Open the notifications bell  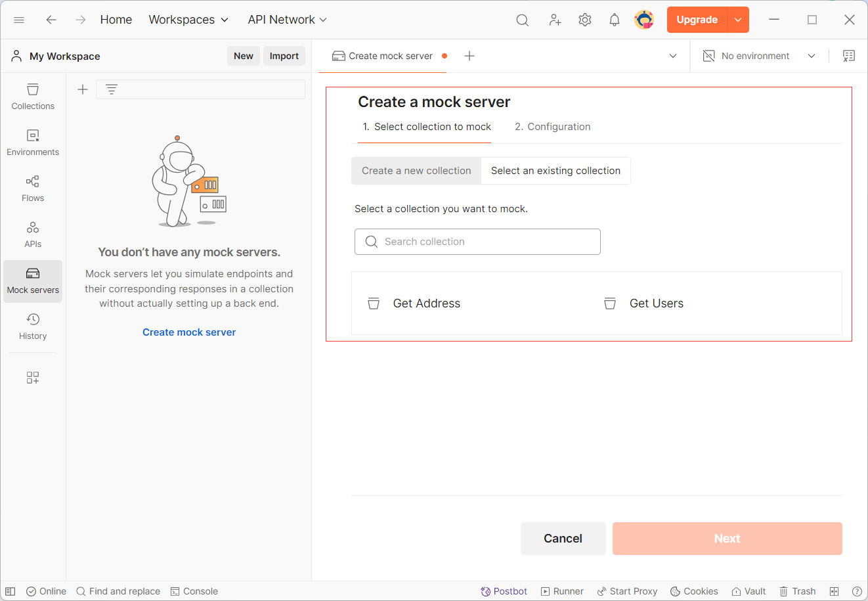click(x=615, y=20)
